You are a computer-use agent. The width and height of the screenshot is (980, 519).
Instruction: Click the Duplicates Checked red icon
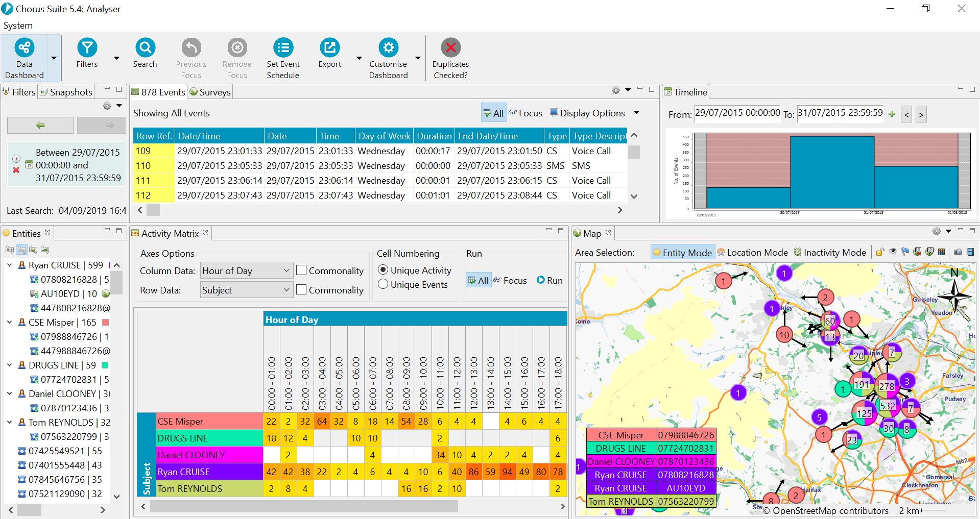pos(450,48)
